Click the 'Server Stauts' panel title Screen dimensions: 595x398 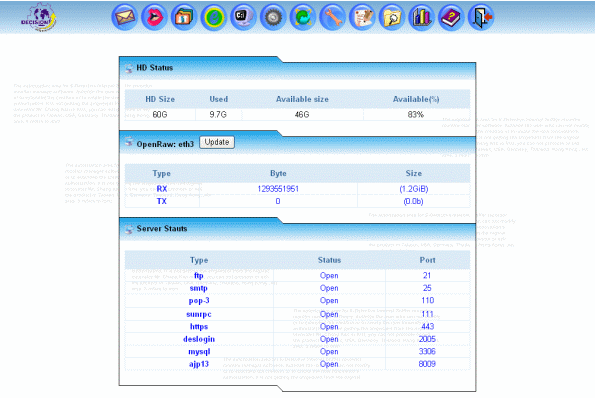[x=162, y=228]
